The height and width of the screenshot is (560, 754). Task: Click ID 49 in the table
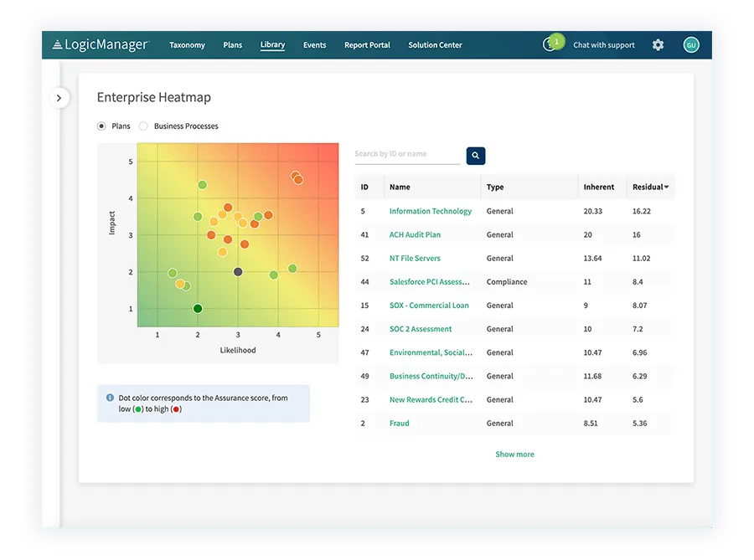coord(364,376)
